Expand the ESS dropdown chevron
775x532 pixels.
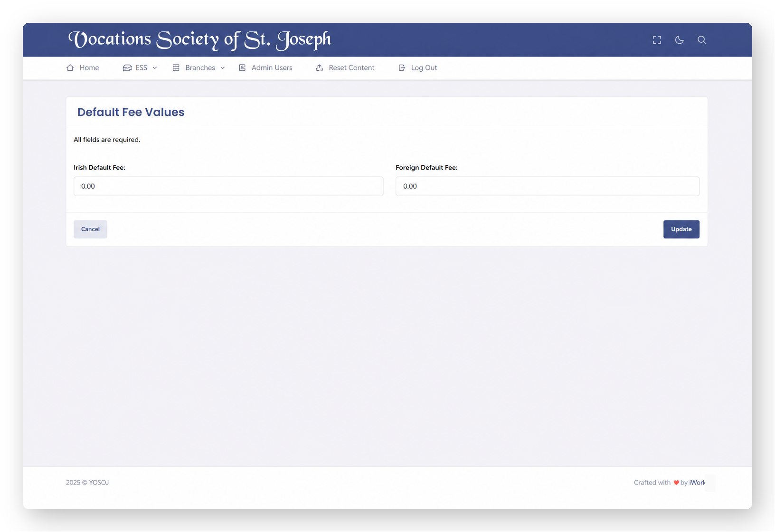point(155,68)
